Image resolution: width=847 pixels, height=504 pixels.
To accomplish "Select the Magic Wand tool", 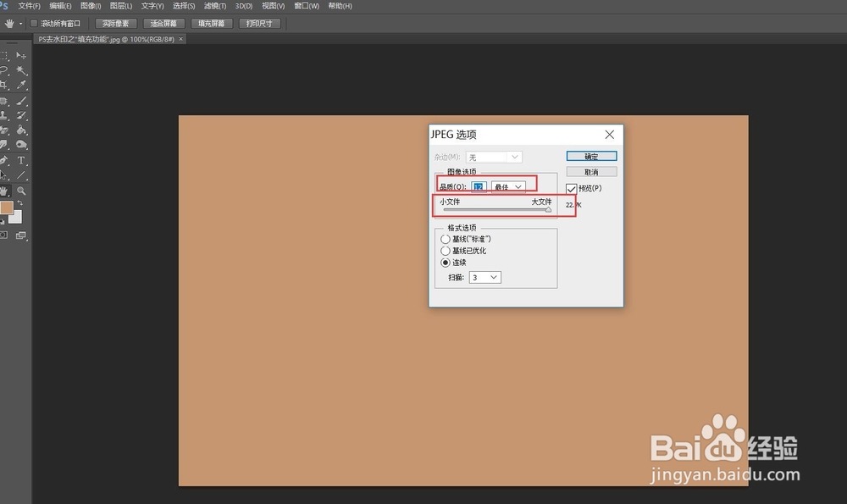I will pyautogui.click(x=21, y=70).
